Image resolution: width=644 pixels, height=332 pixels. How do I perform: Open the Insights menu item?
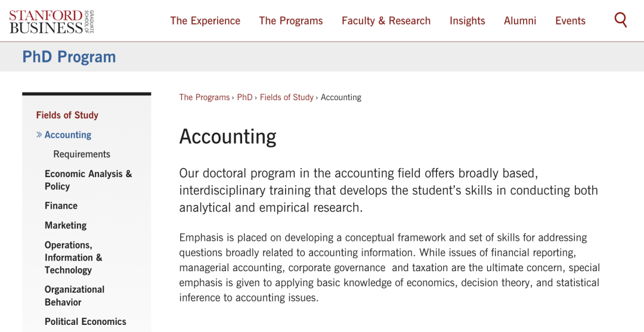point(467,21)
